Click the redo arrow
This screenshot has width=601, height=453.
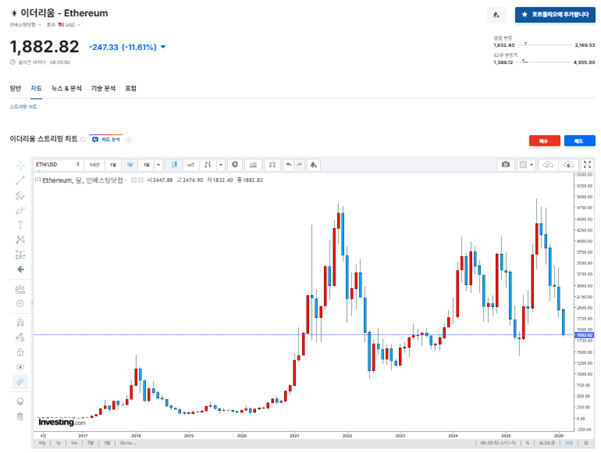pos(299,165)
